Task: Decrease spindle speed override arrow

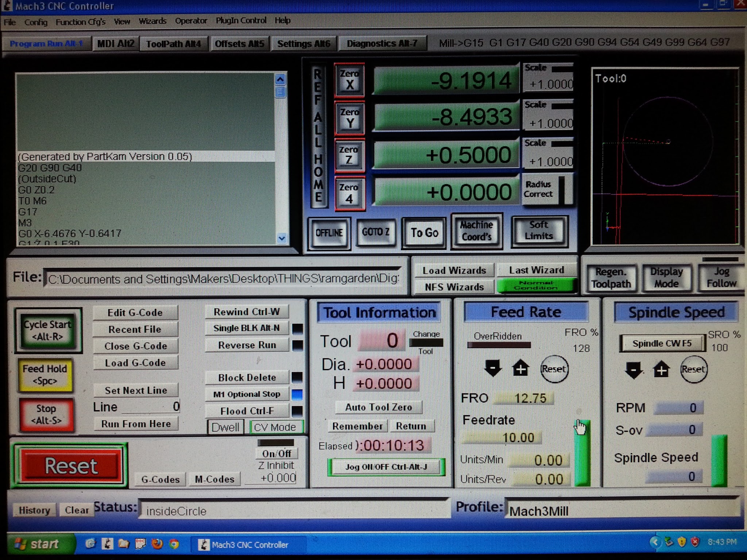Action: (x=634, y=370)
